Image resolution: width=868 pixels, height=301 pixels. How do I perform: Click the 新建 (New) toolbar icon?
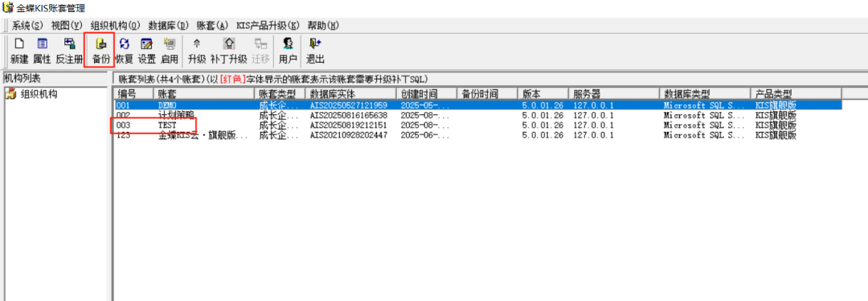18,51
